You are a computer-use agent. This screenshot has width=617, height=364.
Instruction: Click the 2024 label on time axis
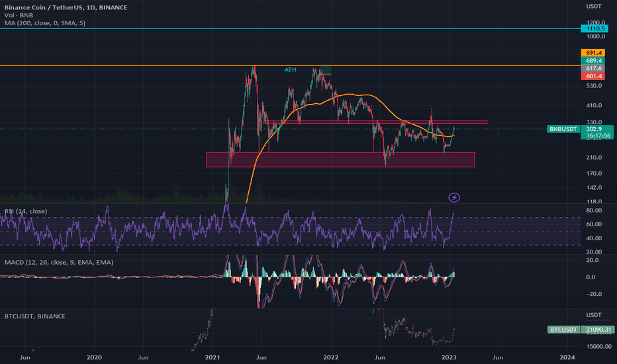click(567, 357)
